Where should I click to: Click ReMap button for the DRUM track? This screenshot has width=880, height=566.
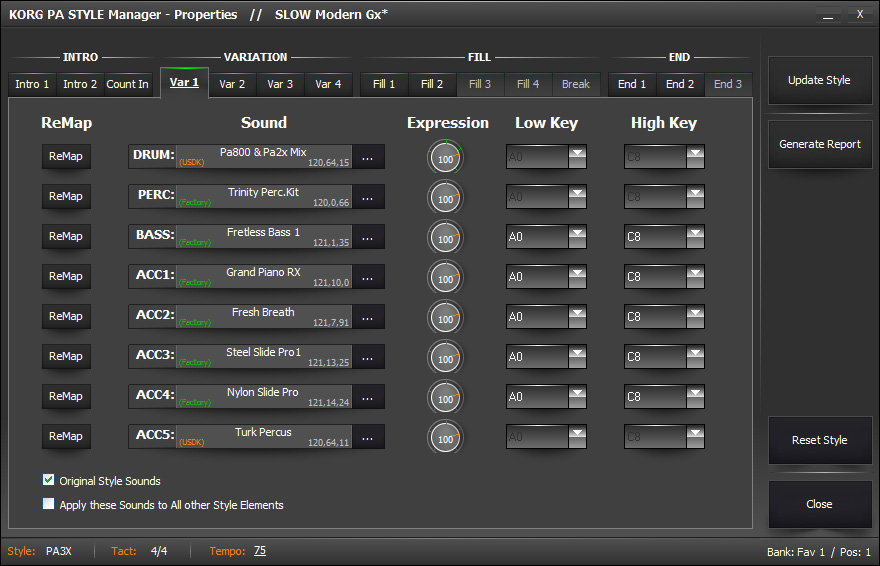pyautogui.click(x=66, y=157)
